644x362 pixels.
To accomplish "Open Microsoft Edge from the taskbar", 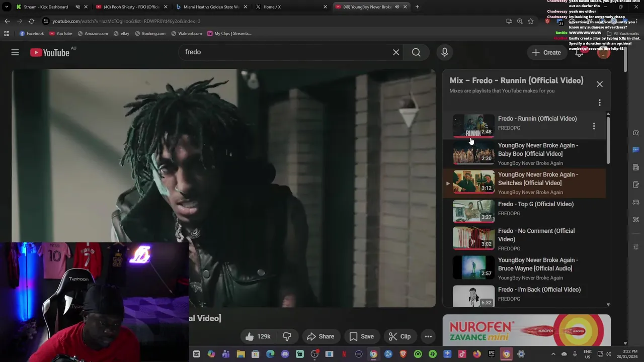I will pyautogui.click(x=270, y=354).
